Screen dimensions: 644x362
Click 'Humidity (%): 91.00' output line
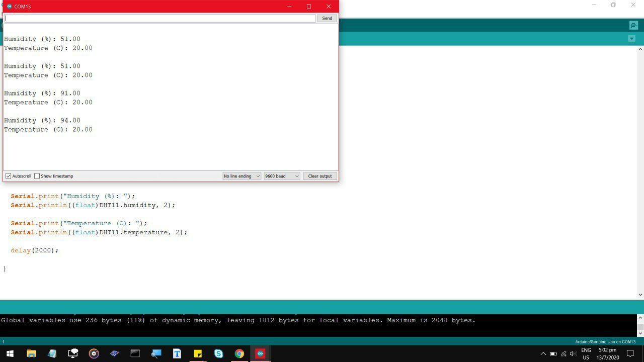pos(42,93)
